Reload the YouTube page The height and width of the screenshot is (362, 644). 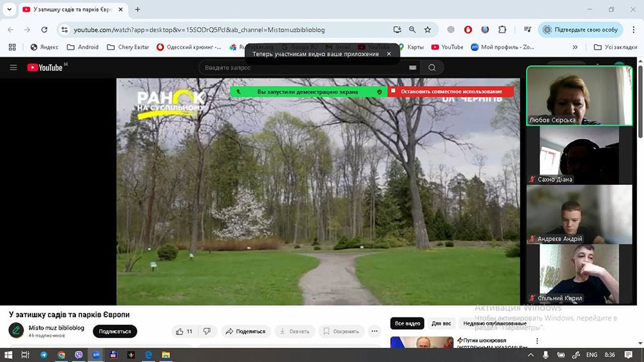44,30
